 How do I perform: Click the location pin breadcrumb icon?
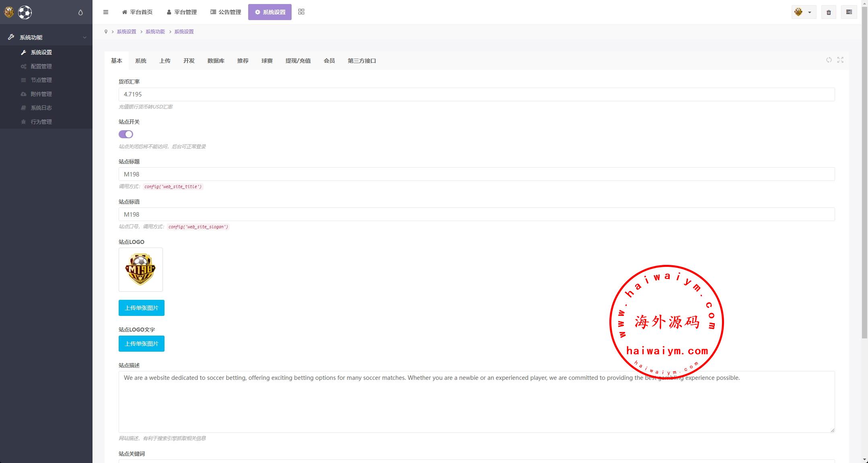pyautogui.click(x=106, y=32)
